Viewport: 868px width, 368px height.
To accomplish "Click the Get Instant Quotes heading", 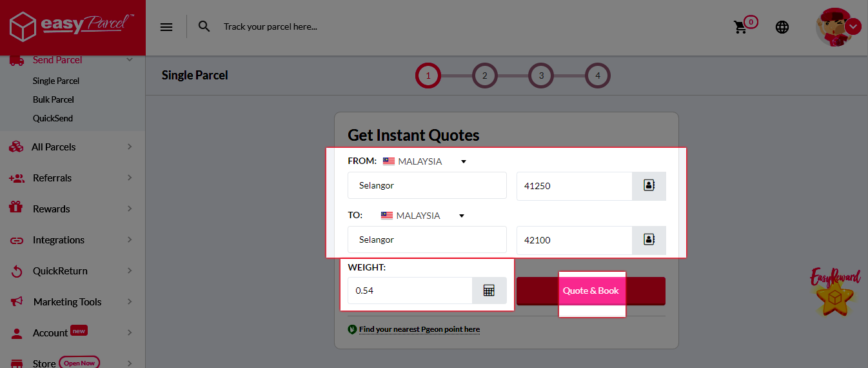I will [x=413, y=136].
